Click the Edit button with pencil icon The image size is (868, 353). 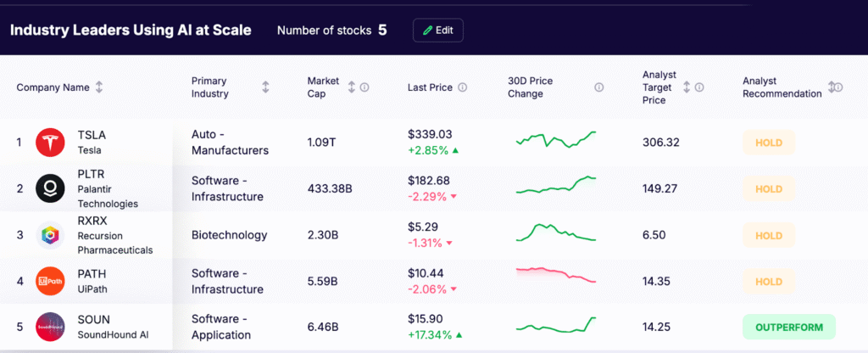[x=438, y=31]
